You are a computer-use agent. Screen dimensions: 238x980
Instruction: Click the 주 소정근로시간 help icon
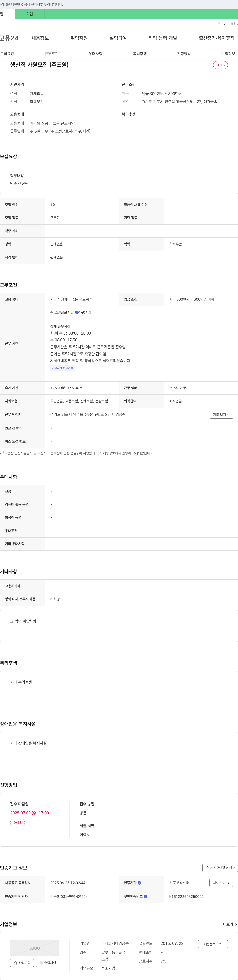(x=77, y=312)
